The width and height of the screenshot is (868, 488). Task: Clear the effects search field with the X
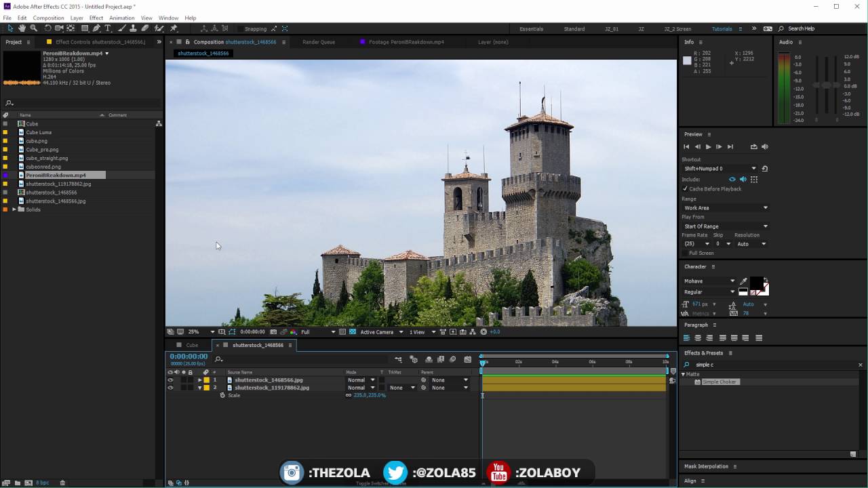(861, 365)
